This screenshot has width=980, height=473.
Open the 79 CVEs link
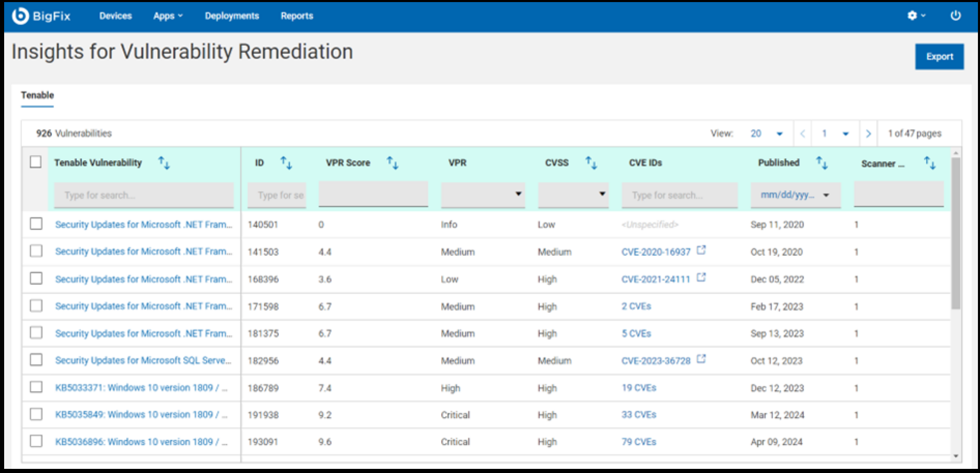(639, 442)
